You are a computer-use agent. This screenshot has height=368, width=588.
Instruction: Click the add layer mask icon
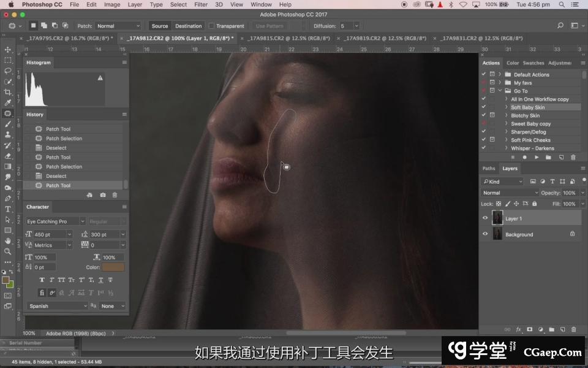pyautogui.click(x=529, y=329)
